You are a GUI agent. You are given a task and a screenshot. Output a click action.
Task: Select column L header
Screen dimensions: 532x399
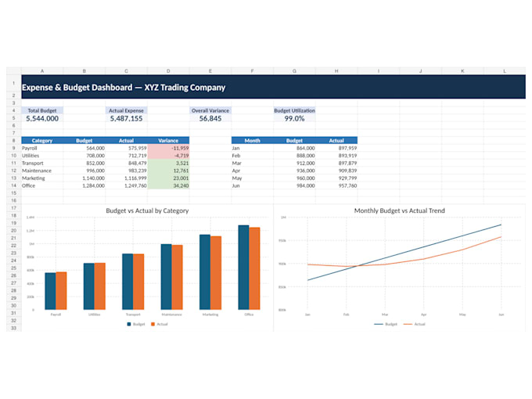(505, 71)
